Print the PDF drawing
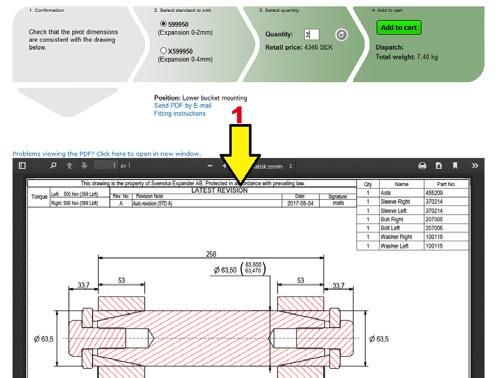501x378 pixels. click(x=422, y=166)
